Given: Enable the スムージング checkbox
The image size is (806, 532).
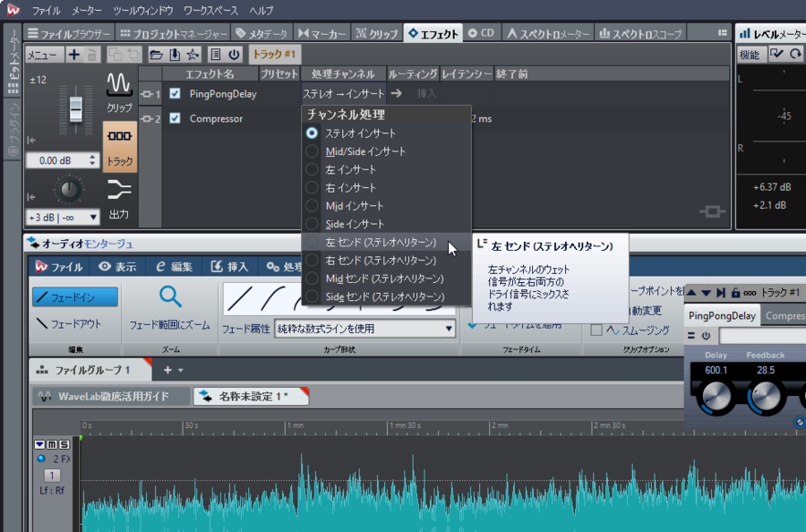Looking at the screenshot, I should (x=596, y=330).
